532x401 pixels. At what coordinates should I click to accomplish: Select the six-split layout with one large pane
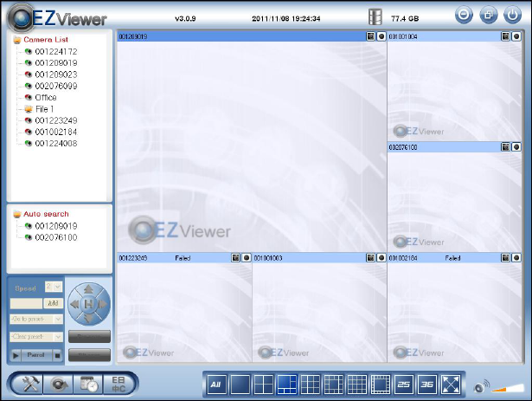pos(286,385)
